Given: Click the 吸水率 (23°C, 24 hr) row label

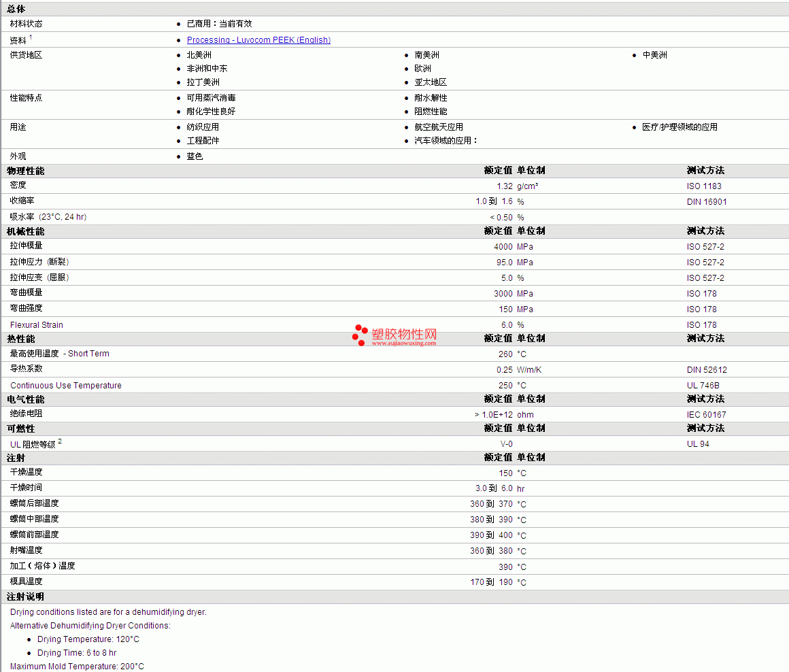Looking at the screenshot, I should 48,217.
